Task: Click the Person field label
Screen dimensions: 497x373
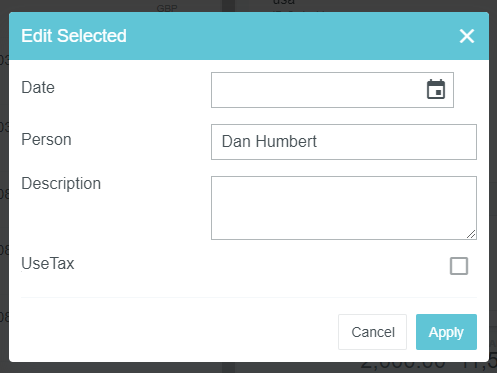Action: point(46,139)
